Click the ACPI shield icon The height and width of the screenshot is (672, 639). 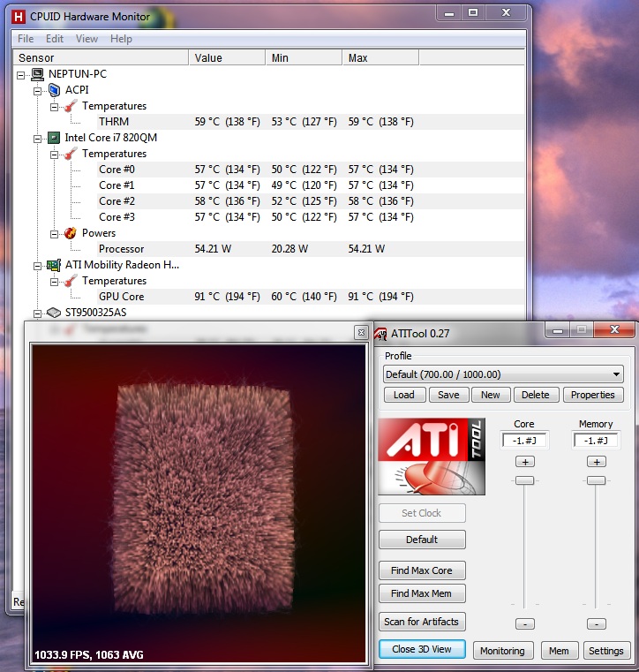pos(54,90)
